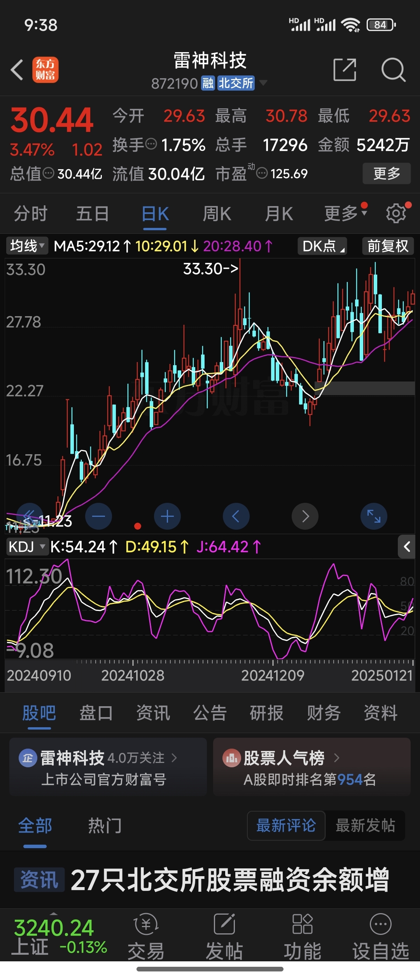This screenshot has width=420, height=980.
Task: Show 总值 info circle icon
Action: (x=49, y=173)
